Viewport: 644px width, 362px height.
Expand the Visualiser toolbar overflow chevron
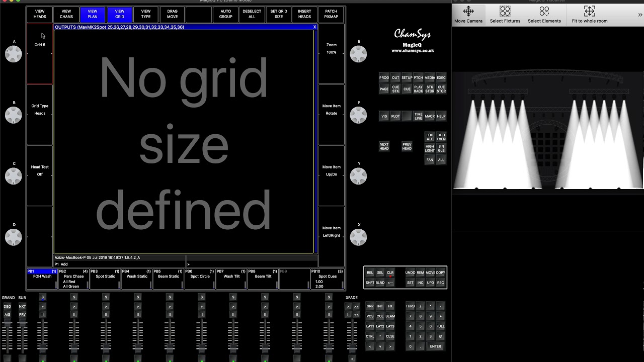[x=640, y=15]
